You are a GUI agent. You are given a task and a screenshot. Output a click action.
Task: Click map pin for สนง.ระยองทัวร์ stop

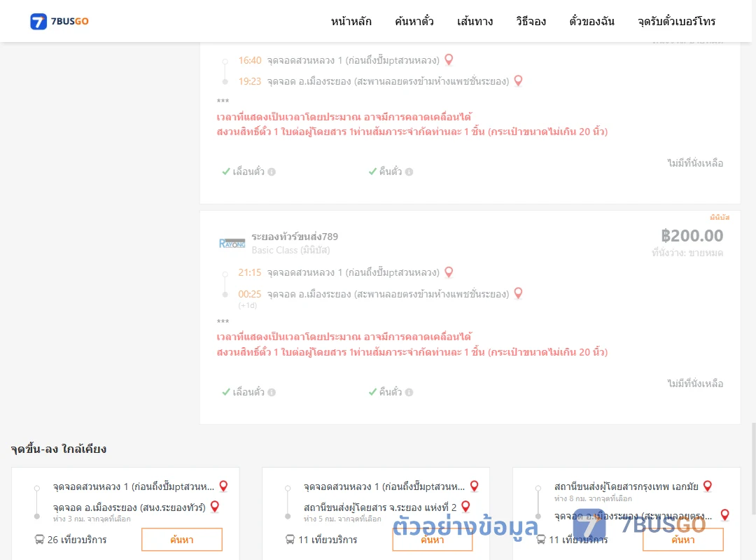click(x=215, y=507)
